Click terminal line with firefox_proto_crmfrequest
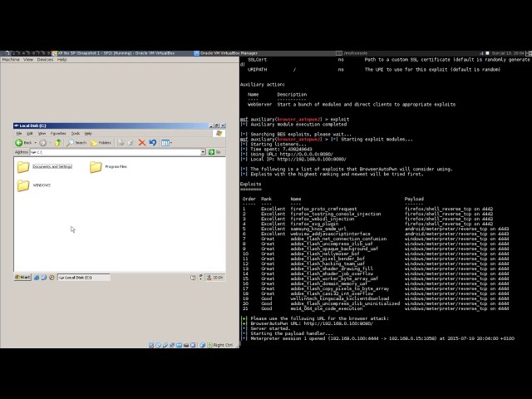The width and height of the screenshot is (532, 399). 367,209
